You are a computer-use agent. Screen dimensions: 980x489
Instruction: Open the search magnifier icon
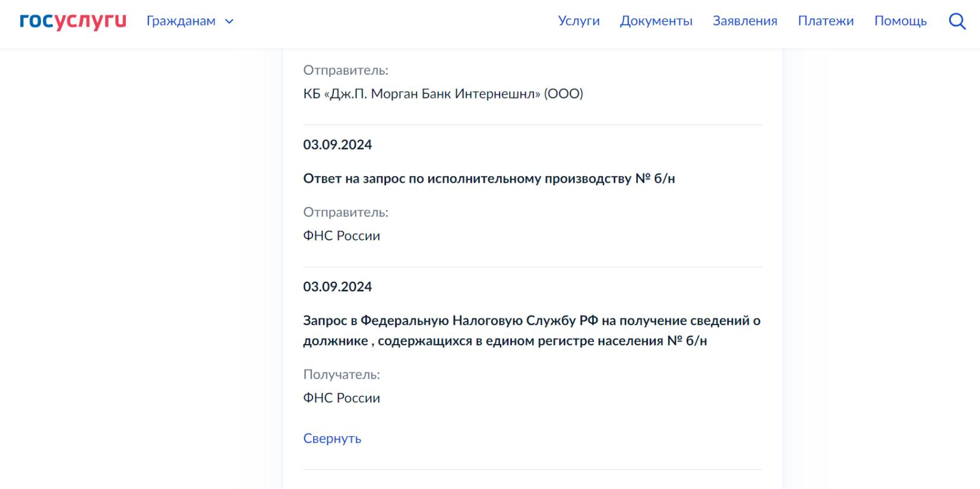click(957, 21)
